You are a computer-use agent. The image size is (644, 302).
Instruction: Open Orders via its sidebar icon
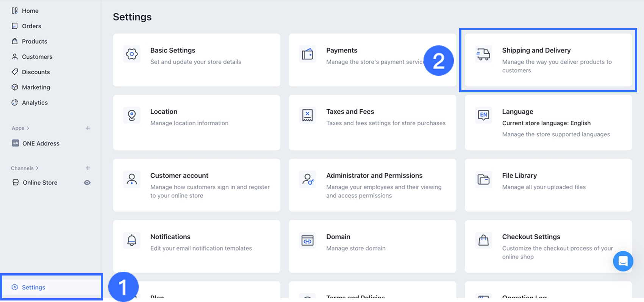(15, 26)
